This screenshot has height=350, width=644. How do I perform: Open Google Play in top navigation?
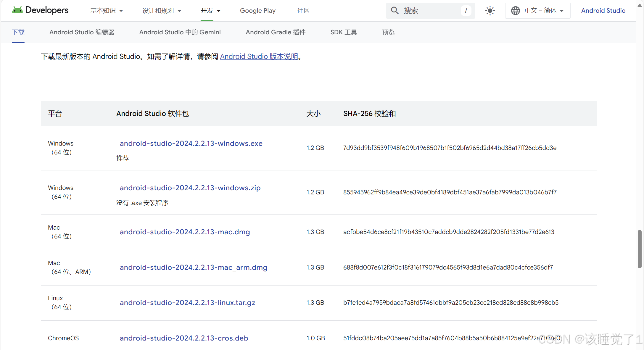pos(257,11)
